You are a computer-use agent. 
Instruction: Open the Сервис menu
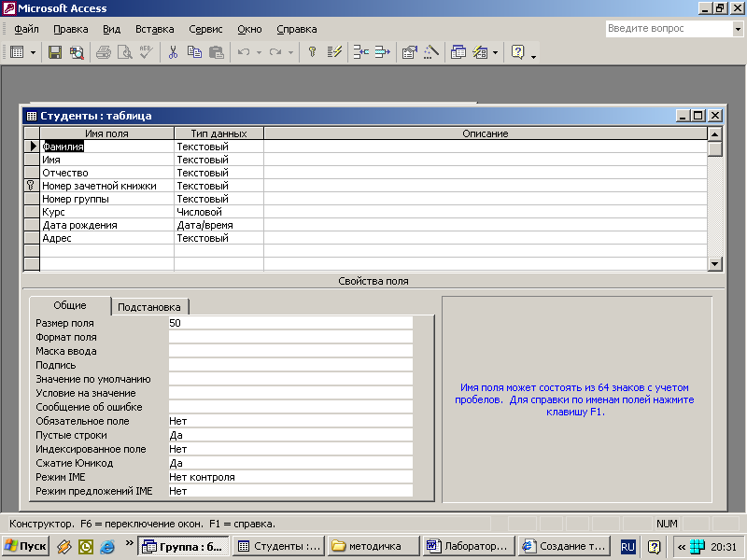click(205, 29)
